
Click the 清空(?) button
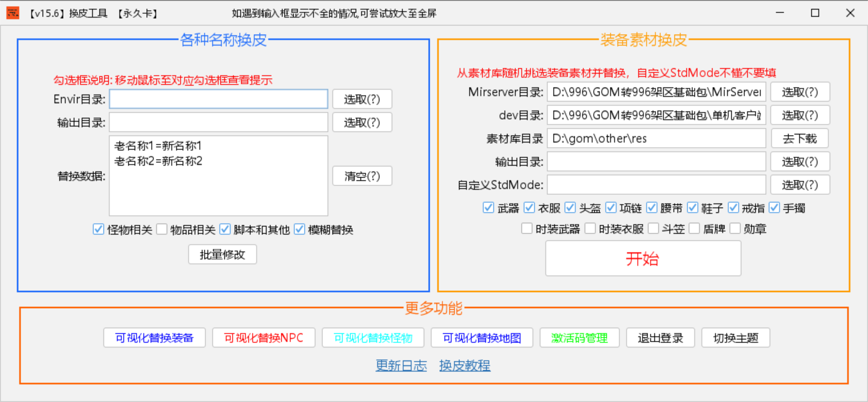[x=362, y=176]
